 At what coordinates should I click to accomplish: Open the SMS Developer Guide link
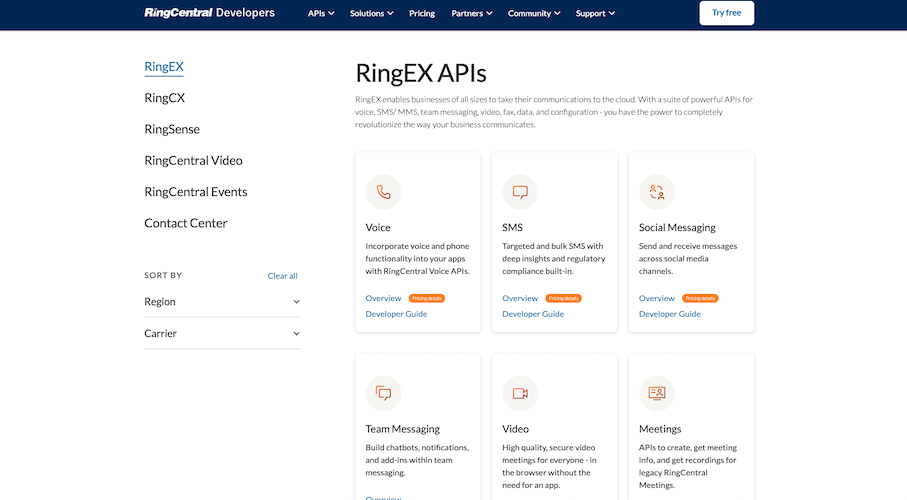click(533, 314)
